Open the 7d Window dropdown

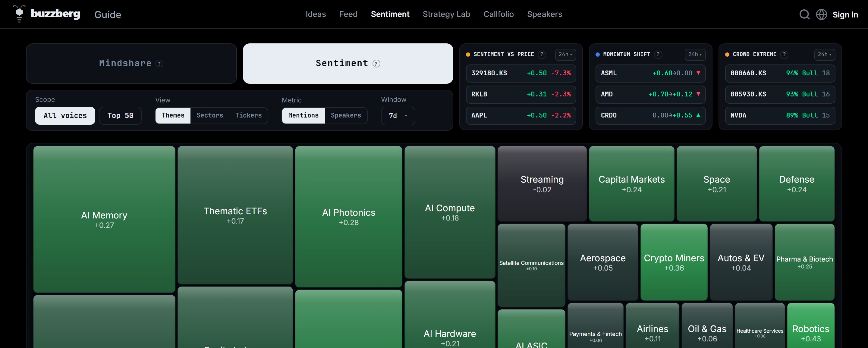(x=398, y=116)
